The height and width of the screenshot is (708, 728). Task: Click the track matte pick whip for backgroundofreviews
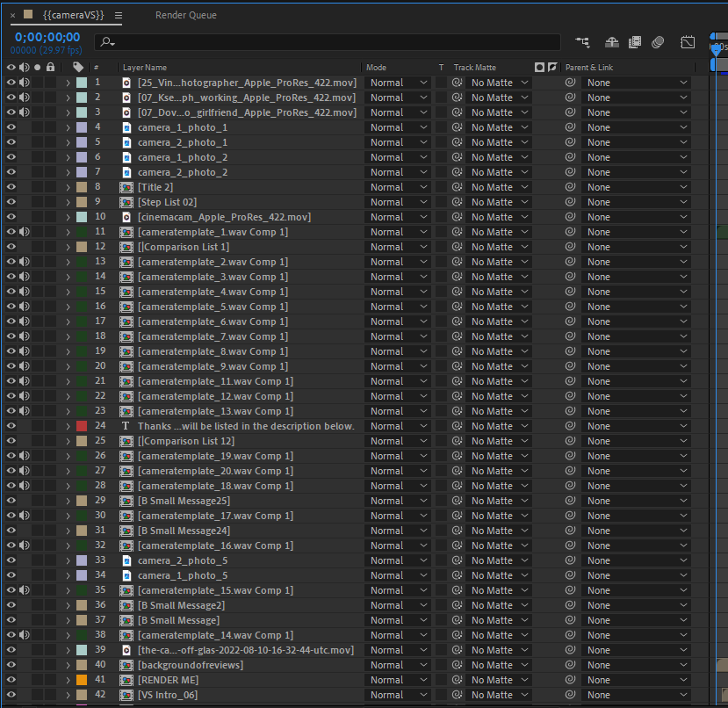point(457,665)
